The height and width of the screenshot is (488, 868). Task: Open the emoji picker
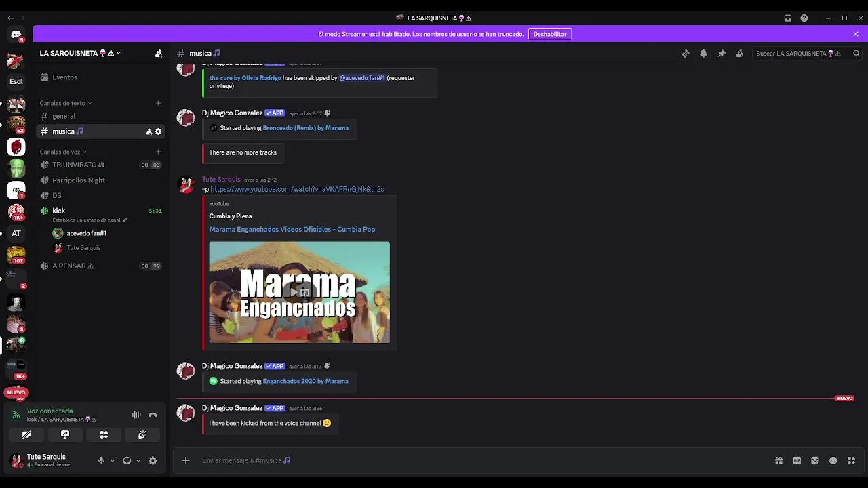833,461
